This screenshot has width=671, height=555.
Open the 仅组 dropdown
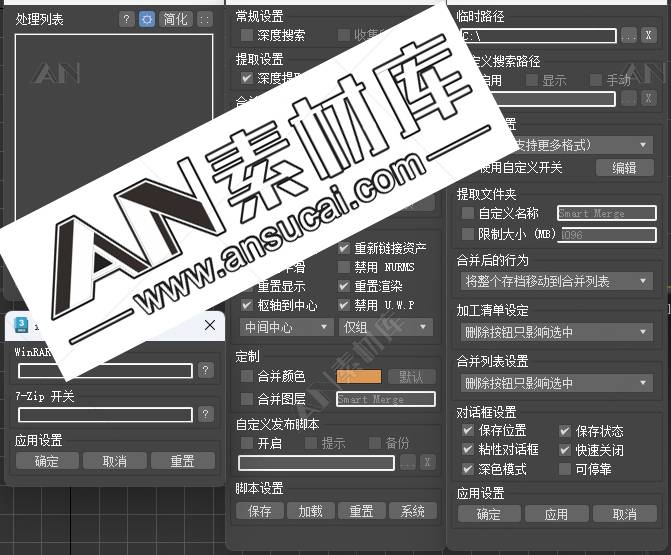tap(385, 327)
